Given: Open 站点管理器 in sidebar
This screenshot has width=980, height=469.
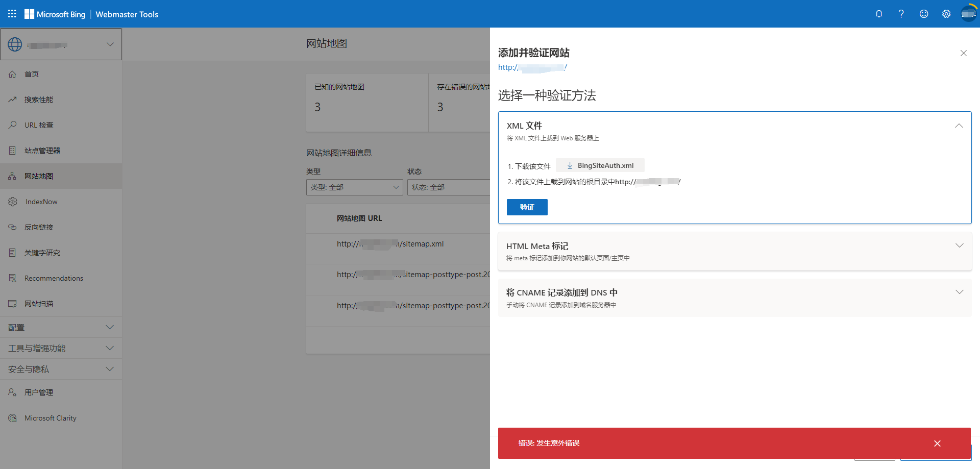Looking at the screenshot, I should (61, 151).
